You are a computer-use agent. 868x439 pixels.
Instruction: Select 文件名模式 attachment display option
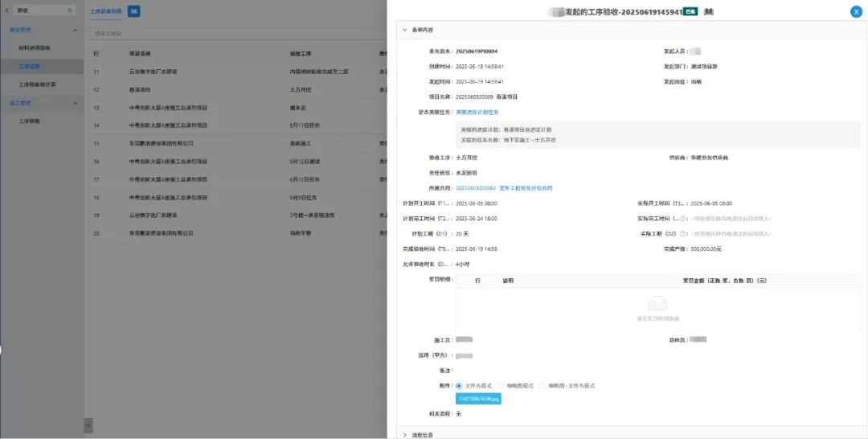pyautogui.click(x=459, y=386)
